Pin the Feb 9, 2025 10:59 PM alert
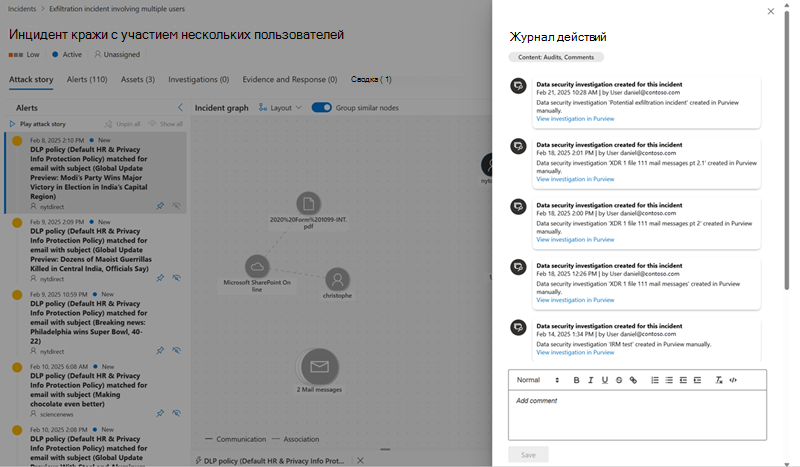Screen dimensions: 800x467 pos(160,351)
